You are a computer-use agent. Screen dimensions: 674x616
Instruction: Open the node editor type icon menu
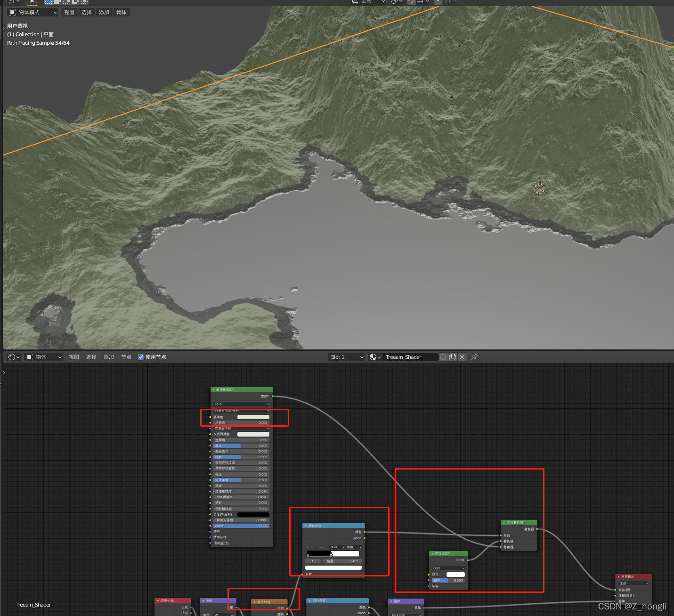[x=14, y=357]
